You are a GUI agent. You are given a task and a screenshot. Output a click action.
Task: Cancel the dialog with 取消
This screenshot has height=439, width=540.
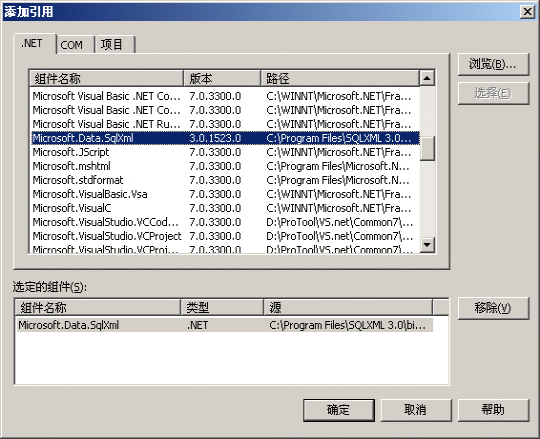[416, 410]
